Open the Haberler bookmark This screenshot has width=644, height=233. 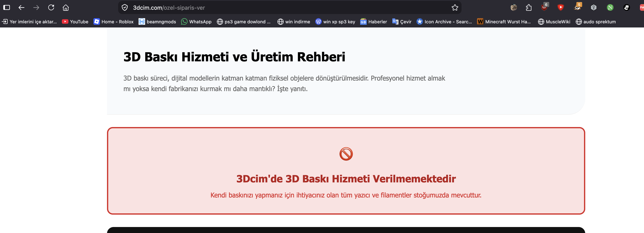374,22
